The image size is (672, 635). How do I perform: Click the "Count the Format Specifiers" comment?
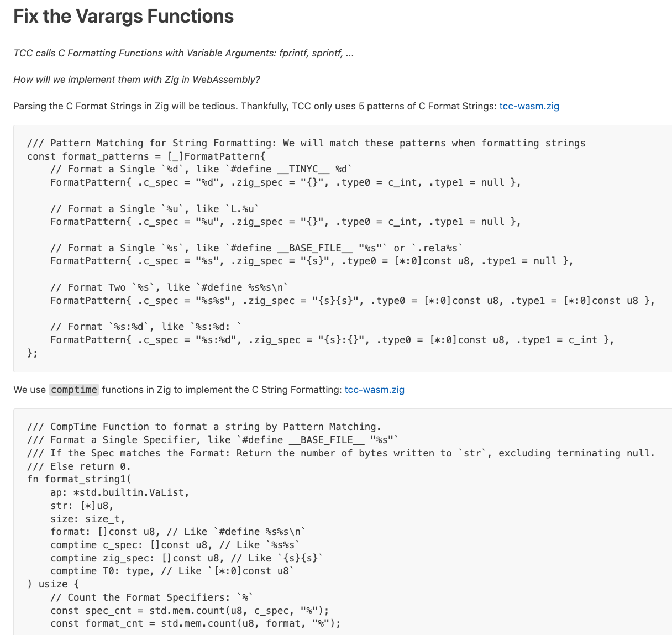click(x=151, y=597)
